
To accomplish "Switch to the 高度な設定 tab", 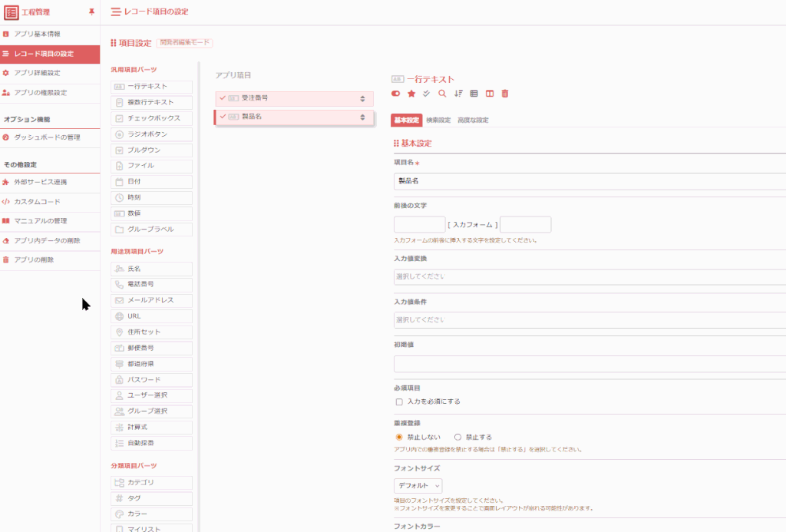I will [473, 120].
